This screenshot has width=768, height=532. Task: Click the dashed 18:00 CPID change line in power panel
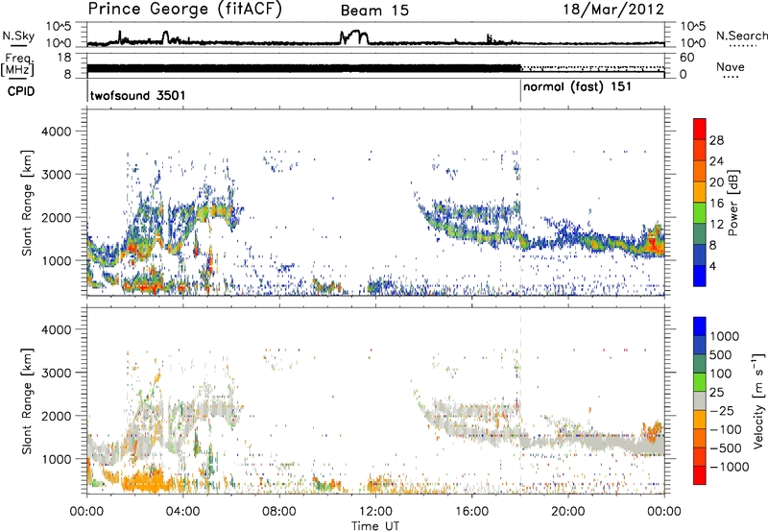520,203
